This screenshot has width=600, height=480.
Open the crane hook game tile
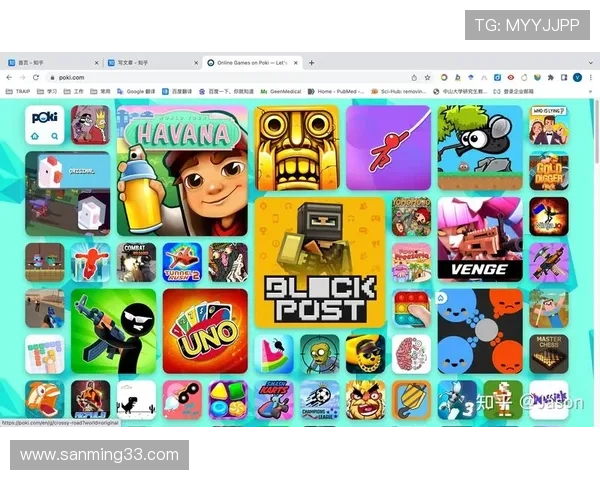(411, 400)
